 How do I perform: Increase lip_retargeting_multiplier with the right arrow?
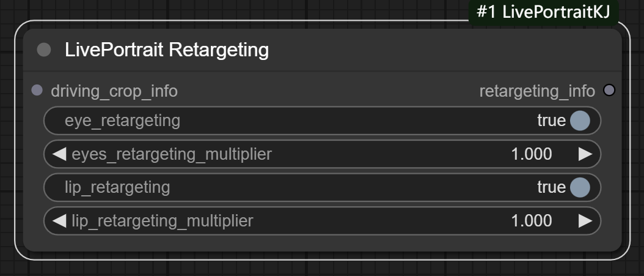pyautogui.click(x=585, y=220)
